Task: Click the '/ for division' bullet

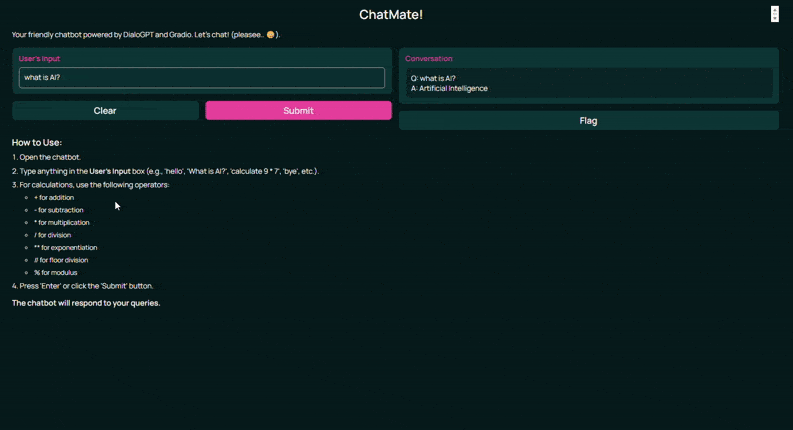Action: coord(52,235)
